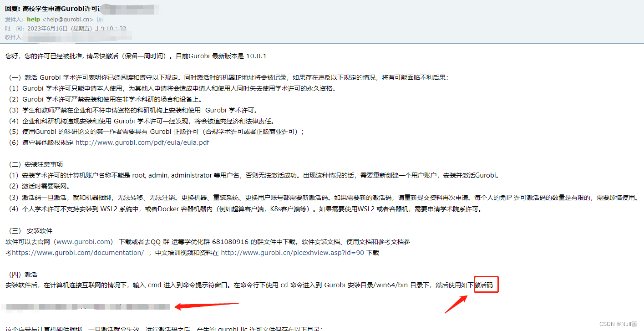Open the gurobi.com/documentation link
The width and height of the screenshot is (644, 331).
[x=78, y=253]
